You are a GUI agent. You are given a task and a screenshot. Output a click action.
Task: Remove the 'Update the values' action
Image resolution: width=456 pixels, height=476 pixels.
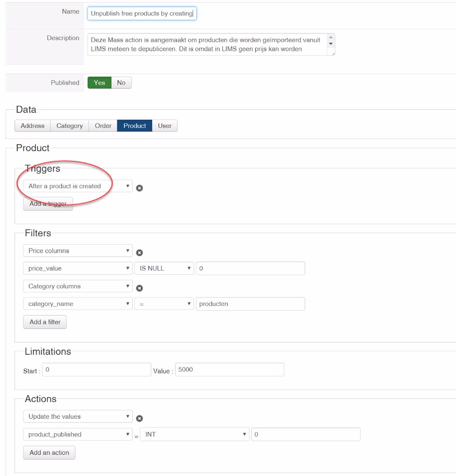pos(139,419)
